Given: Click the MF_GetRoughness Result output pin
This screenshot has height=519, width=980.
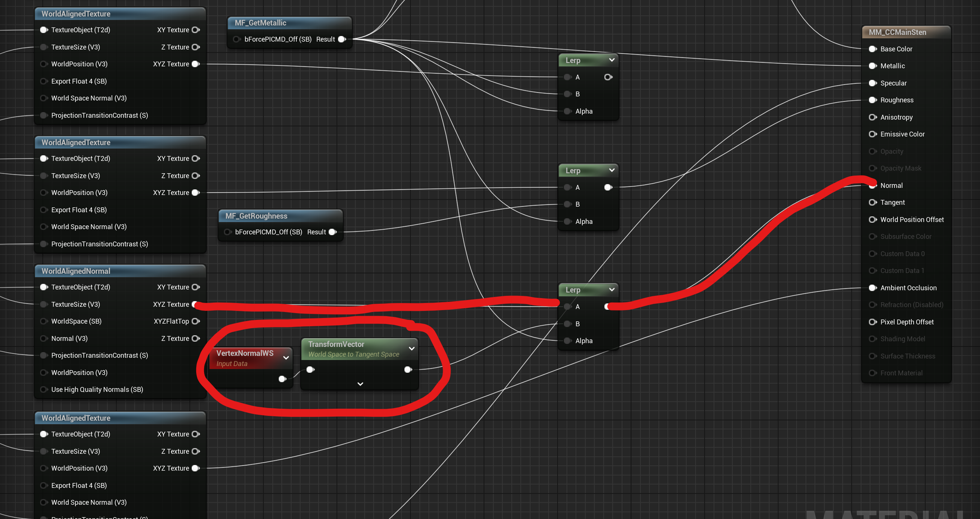Looking at the screenshot, I should (x=332, y=232).
